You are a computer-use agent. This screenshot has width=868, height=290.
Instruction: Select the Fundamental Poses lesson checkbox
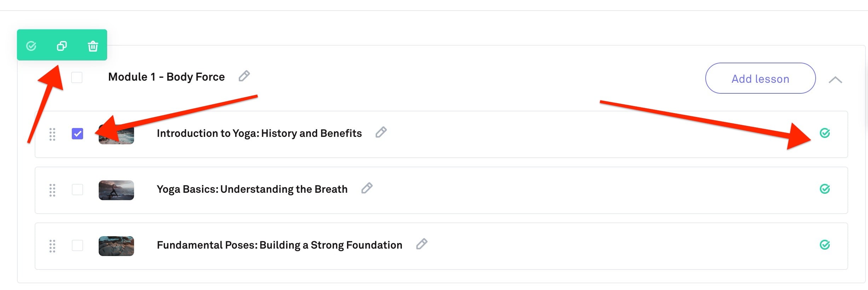click(x=77, y=245)
